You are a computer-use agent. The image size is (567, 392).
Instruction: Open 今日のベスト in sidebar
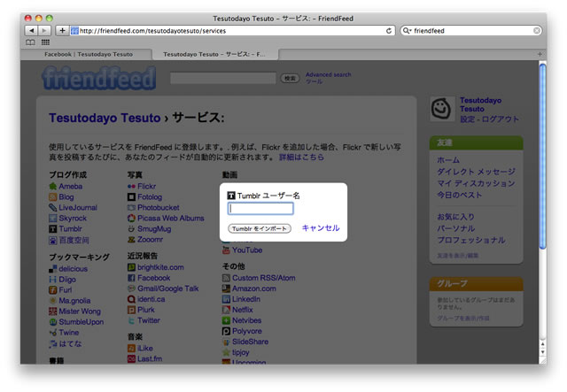click(x=460, y=195)
